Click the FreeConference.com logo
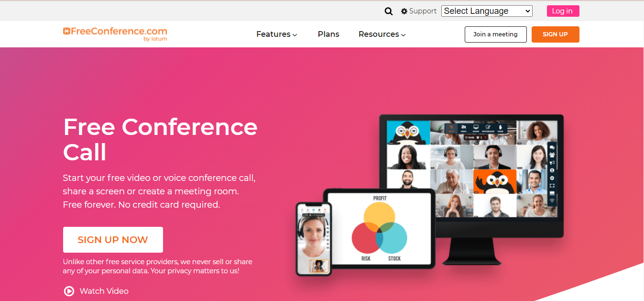Viewport: 644px width, 301px height. coord(115,34)
